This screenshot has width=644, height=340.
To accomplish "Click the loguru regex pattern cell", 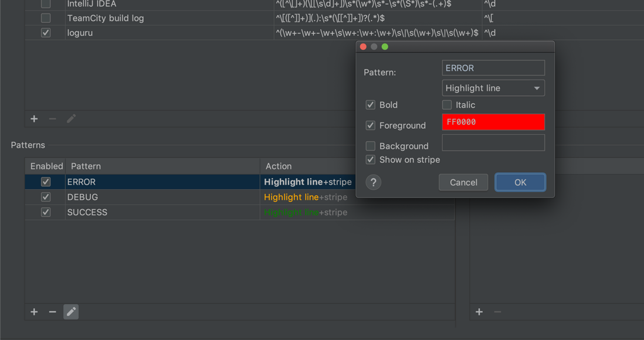I will [x=377, y=33].
